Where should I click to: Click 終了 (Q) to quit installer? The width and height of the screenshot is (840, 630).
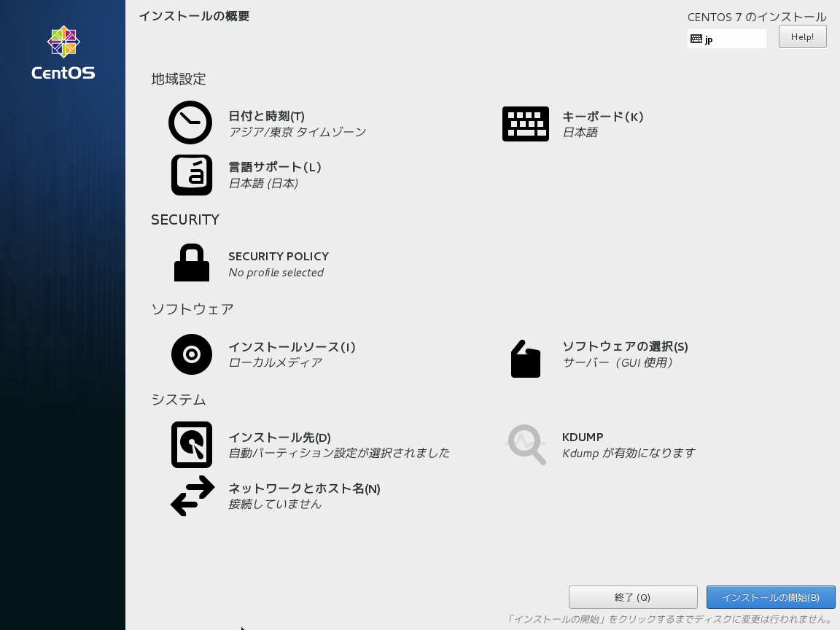[x=633, y=597]
